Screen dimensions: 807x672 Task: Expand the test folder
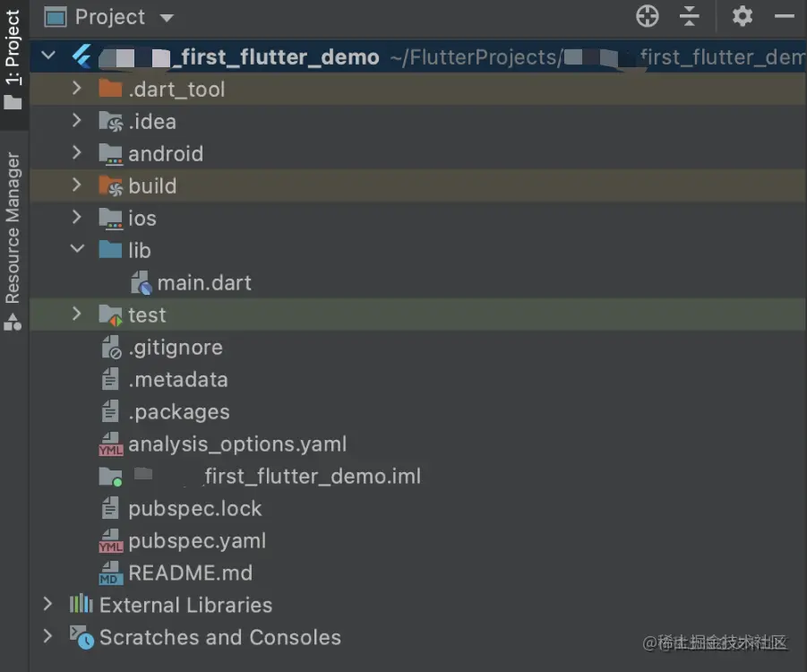click(x=77, y=314)
